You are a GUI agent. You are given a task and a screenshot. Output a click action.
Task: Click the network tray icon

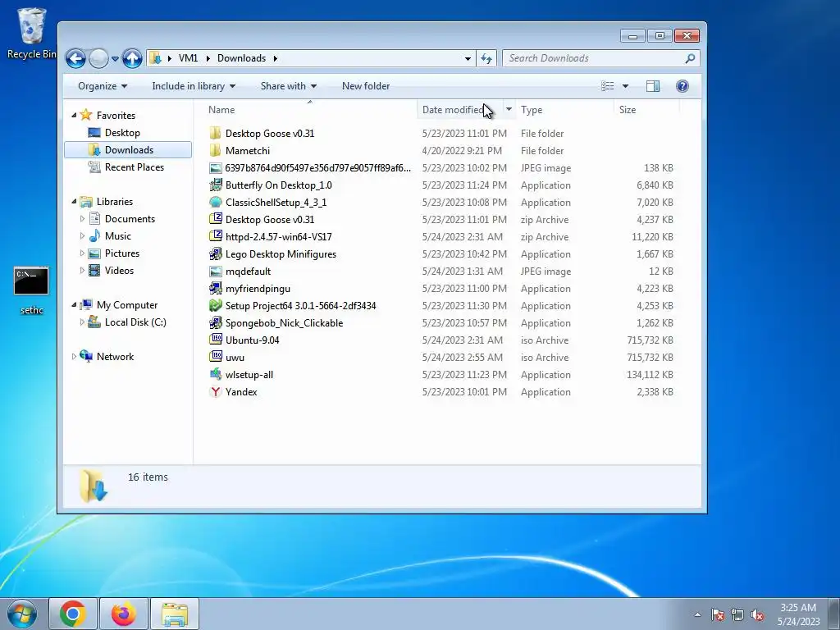[737, 615]
